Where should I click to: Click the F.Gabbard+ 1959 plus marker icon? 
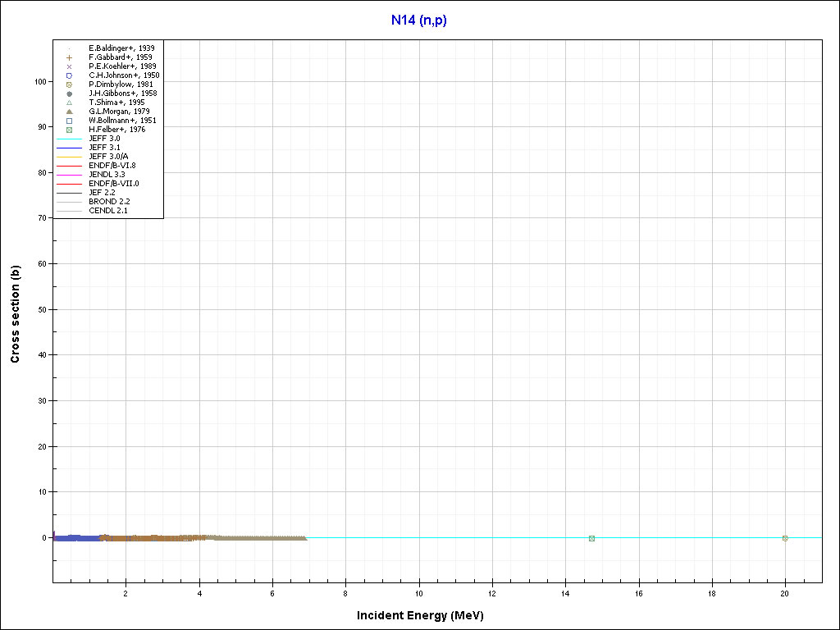click(70, 57)
